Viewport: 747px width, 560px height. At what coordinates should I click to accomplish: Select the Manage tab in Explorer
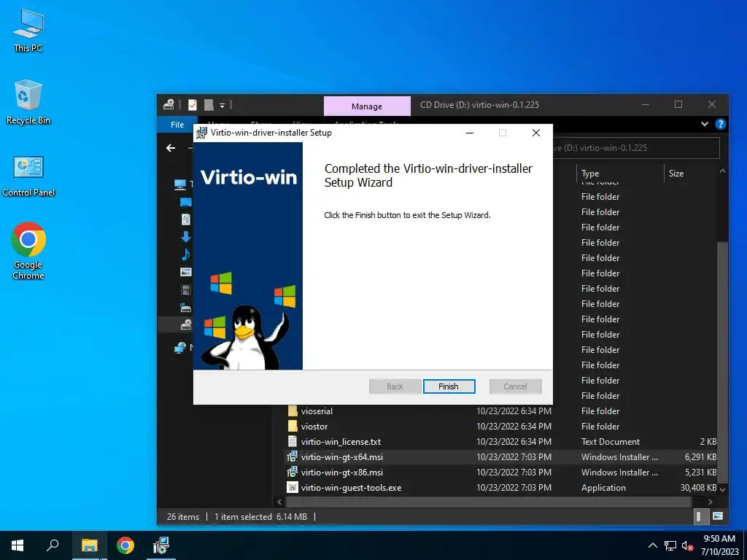pyautogui.click(x=367, y=106)
